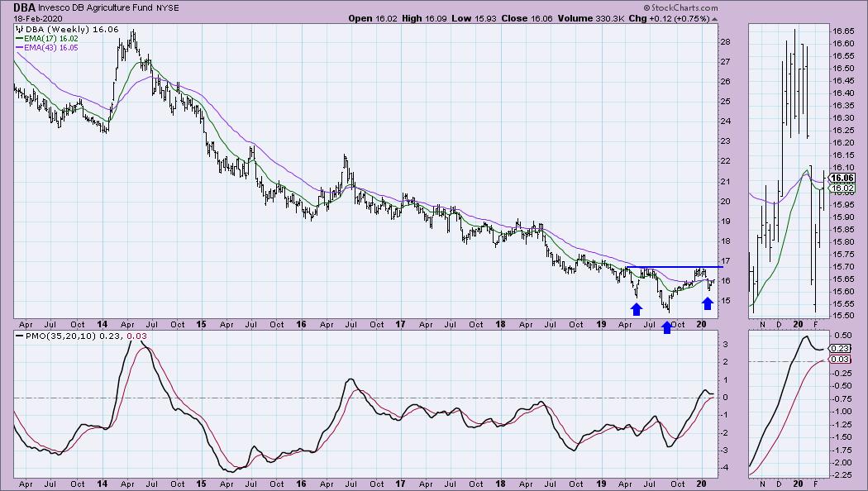This screenshot has height=491, width=868.
Task: Click the boxed 16.02 EMA value tag
Action: pyautogui.click(x=842, y=188)
